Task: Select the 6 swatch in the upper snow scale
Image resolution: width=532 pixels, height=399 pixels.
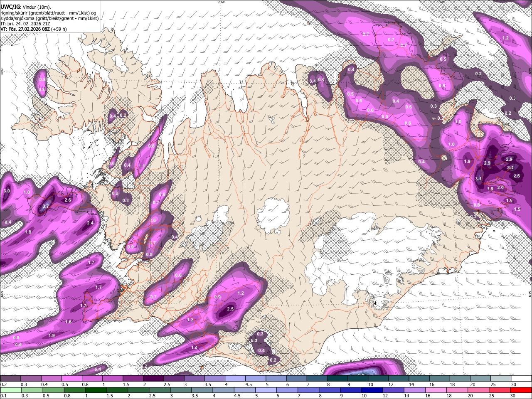Action: [296, 379]
